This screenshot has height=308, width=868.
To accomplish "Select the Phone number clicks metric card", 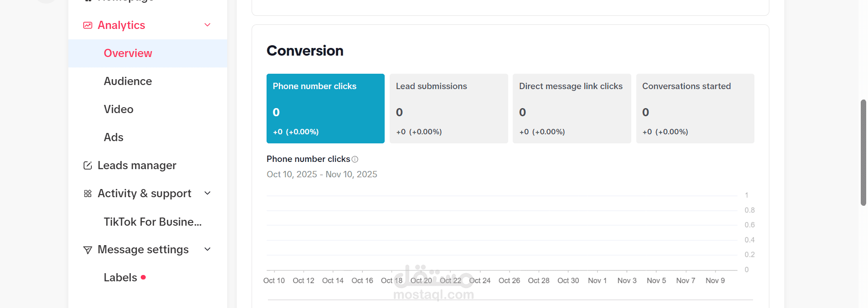I will [325, 109].
